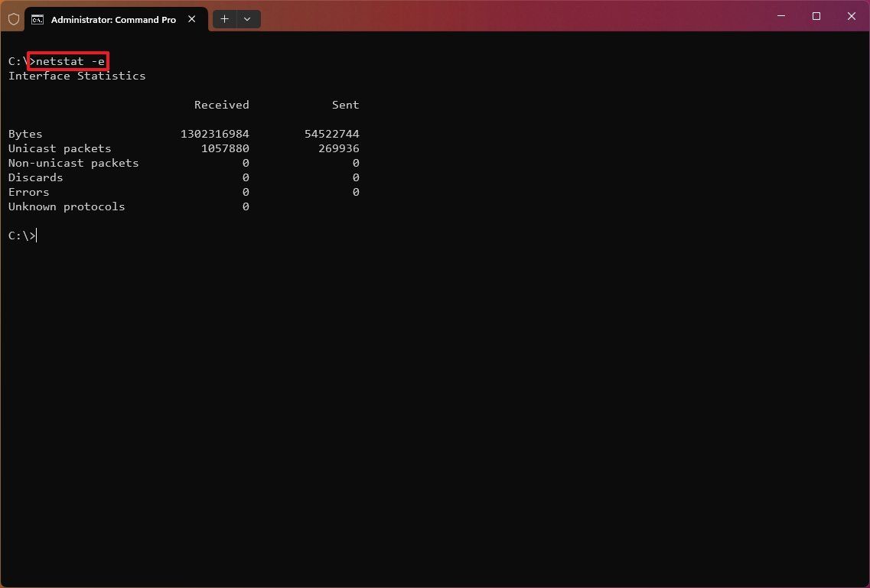Click the Unicast packets label

click(59, 148)
